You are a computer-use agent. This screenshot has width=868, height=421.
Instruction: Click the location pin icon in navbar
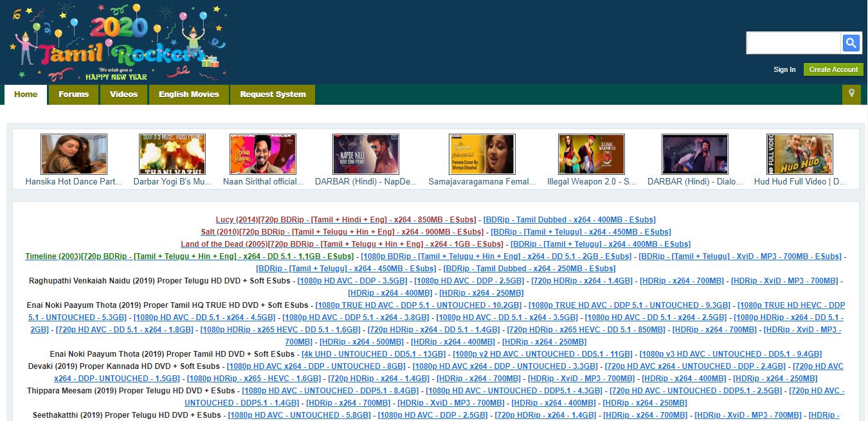pos(851,94)
